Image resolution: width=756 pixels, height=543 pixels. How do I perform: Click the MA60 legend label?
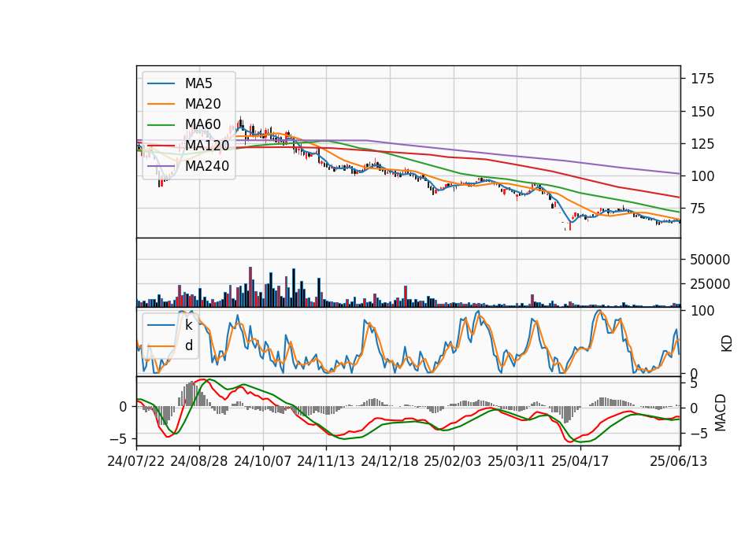tap(202, 125)
